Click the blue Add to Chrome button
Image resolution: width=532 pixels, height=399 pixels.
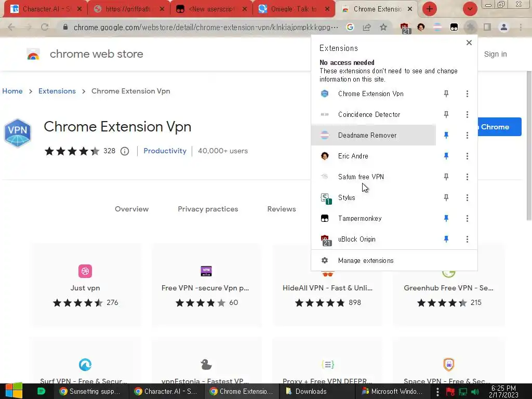(499, 127)
